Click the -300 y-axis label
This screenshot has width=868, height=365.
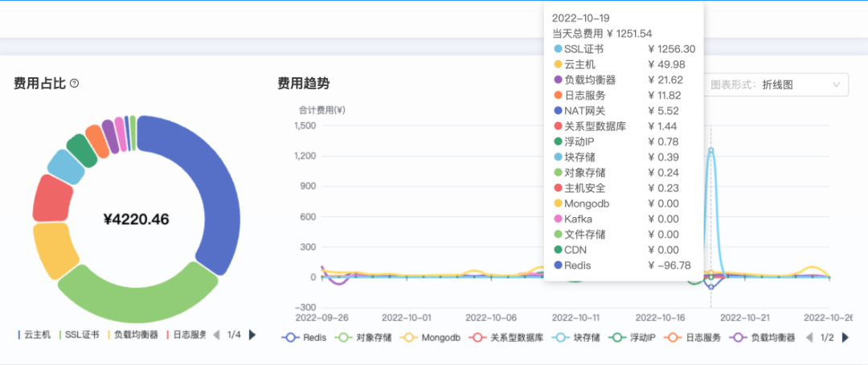coord(305,307)
